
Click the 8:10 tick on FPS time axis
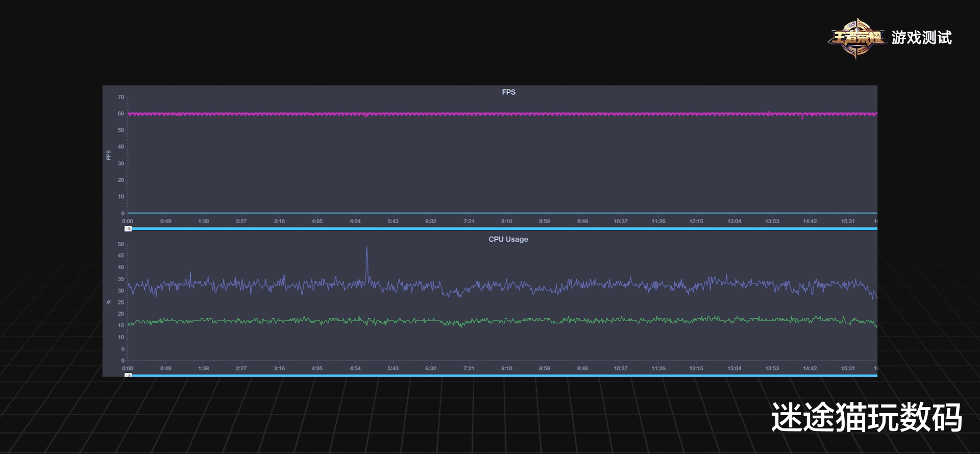click(x=506, y=221)
